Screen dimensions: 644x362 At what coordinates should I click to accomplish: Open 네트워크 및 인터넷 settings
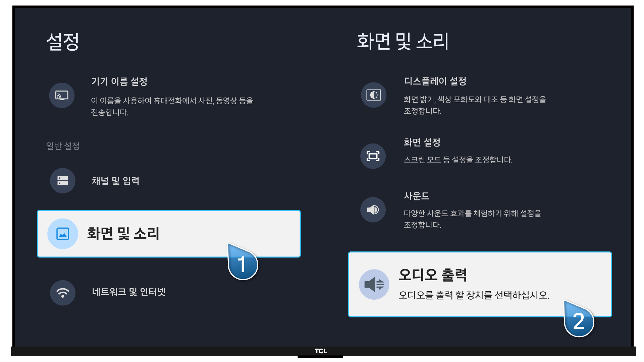point(129,292)
